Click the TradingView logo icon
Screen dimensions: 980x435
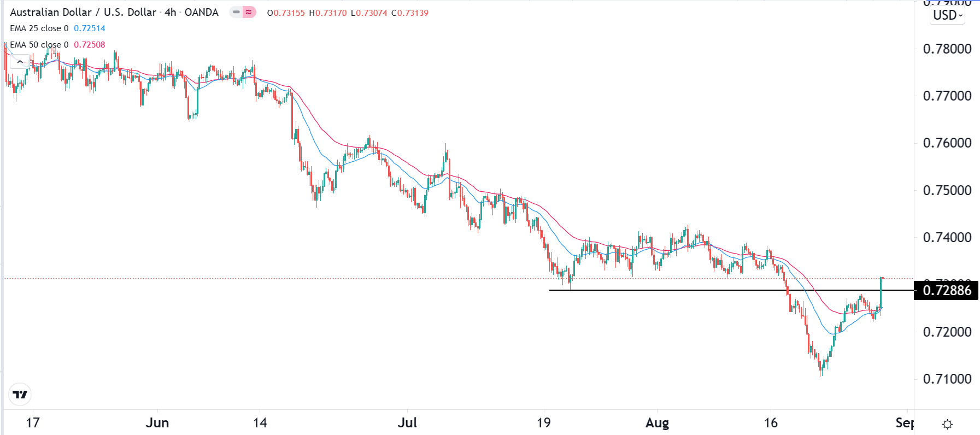click(20, 394)
